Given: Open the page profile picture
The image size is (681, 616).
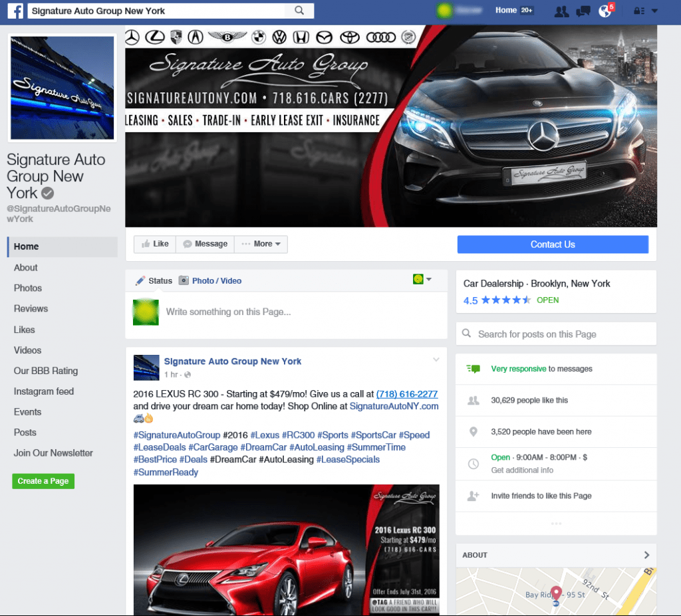Looking at the screenshot, I should tap(62, 88).
